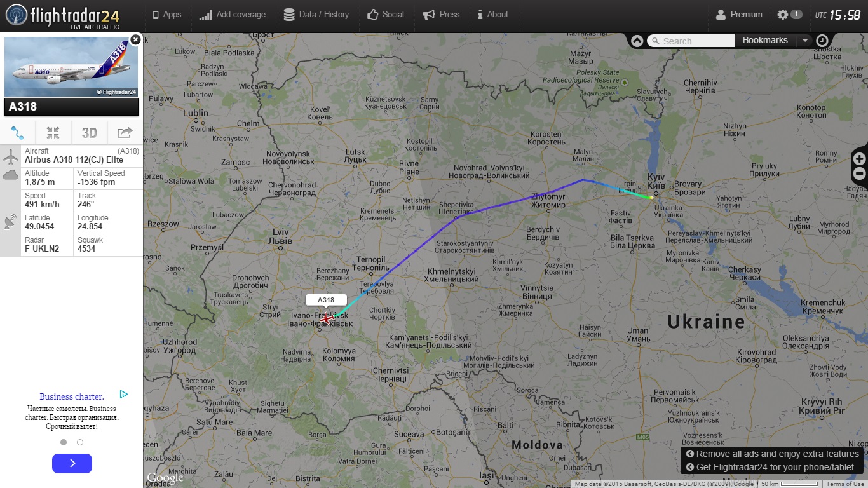Zoom out the map with minus

(859, 173)
